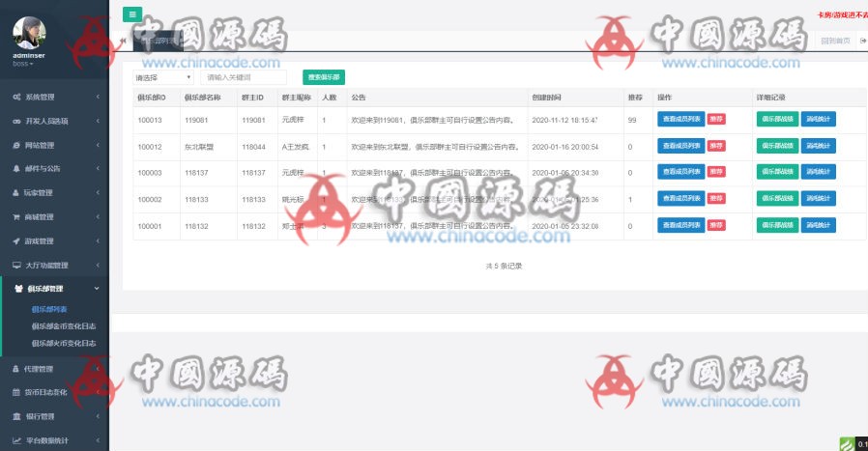Viewport: 868px width, 451px height.
Task: Click recommend value 99 in first row
Action: [632, 120]
